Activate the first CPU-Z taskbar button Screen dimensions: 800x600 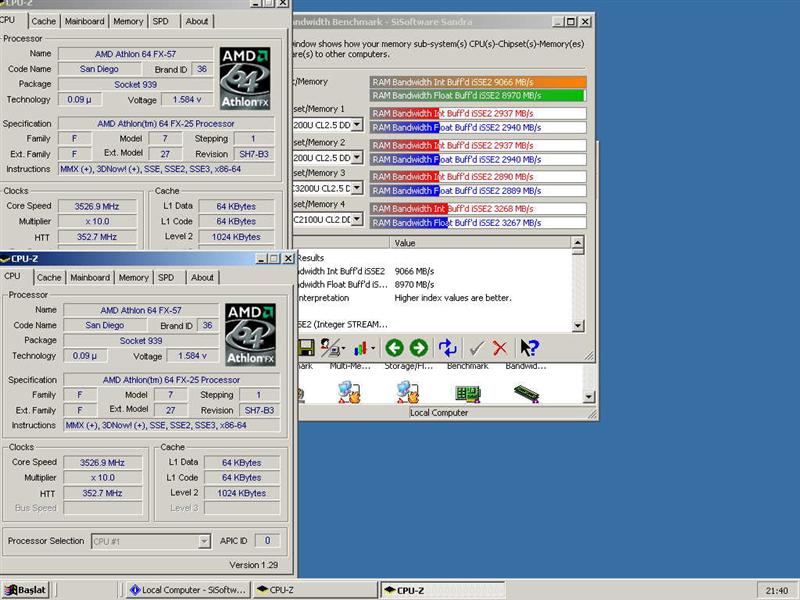(315, 590)
